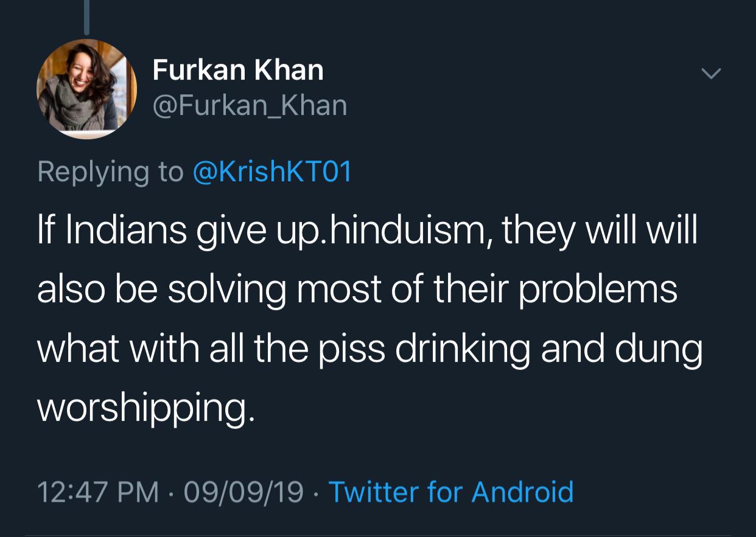Open the Twitter for Android source link

point(451,491)
